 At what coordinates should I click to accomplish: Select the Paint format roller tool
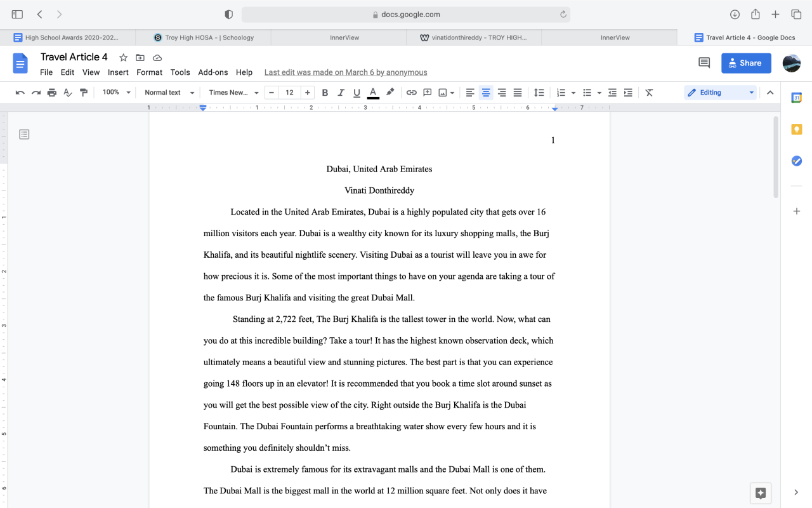coord(84,93)
